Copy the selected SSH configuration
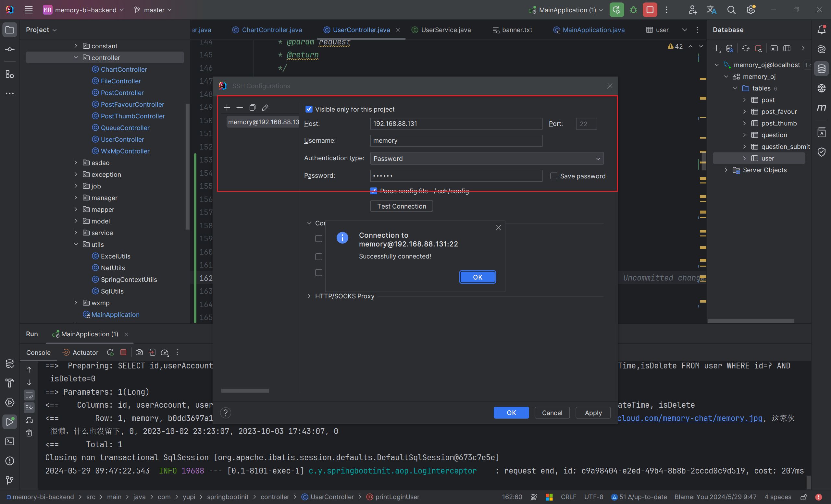The image size is (831, 504). (252, 107)
